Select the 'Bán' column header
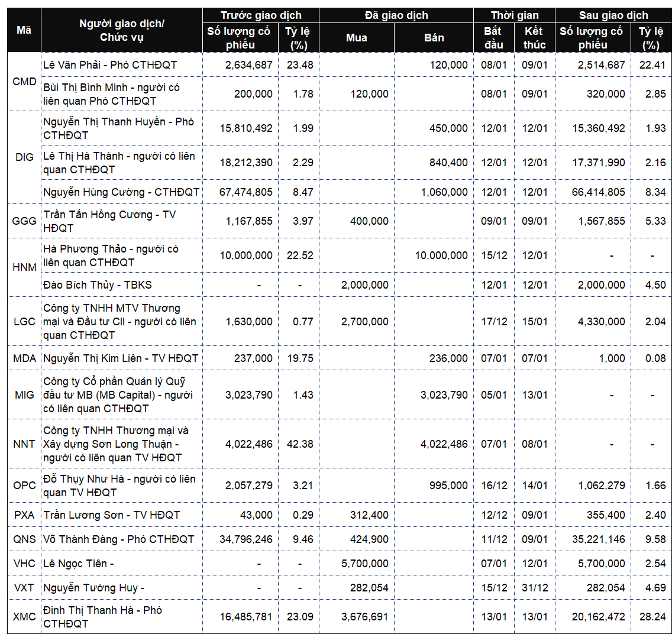 coord(434,38)
